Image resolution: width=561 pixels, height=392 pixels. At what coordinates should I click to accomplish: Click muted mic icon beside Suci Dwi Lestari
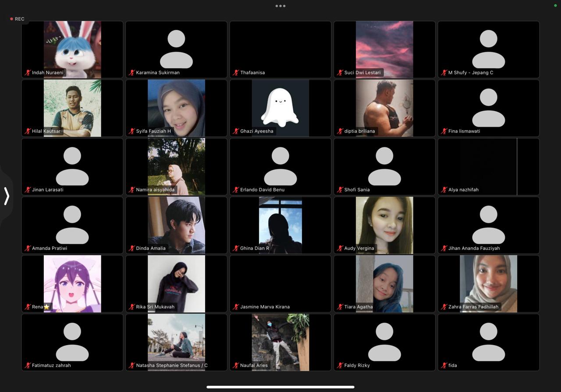pos(340,73)
